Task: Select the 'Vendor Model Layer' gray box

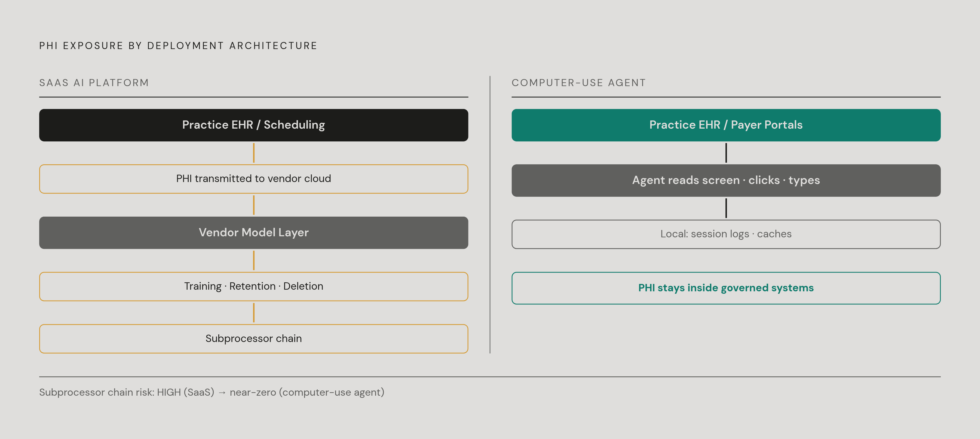Action: (254, 233)
